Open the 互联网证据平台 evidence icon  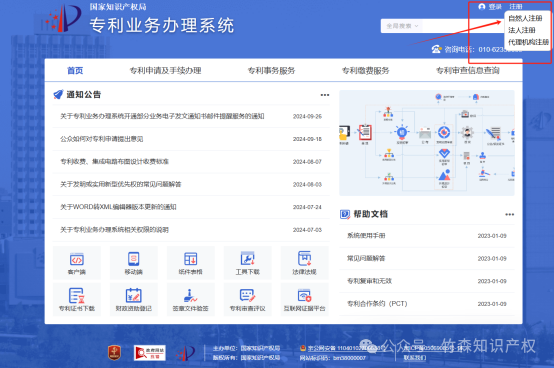point(304,300)
